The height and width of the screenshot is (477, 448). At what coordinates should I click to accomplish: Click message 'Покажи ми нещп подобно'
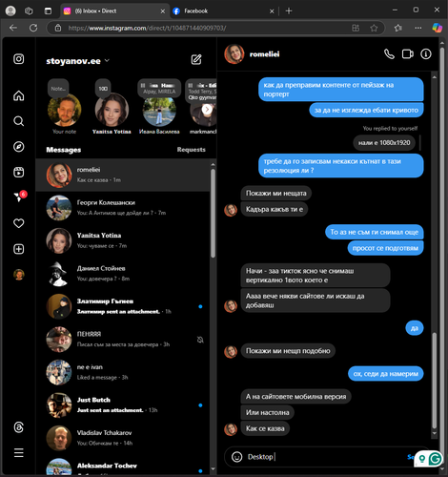click(x=288, y=351)
